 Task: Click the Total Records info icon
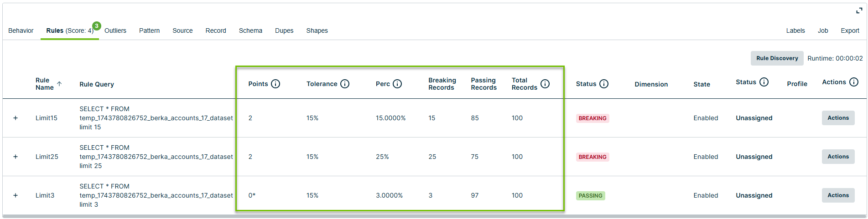545,84
